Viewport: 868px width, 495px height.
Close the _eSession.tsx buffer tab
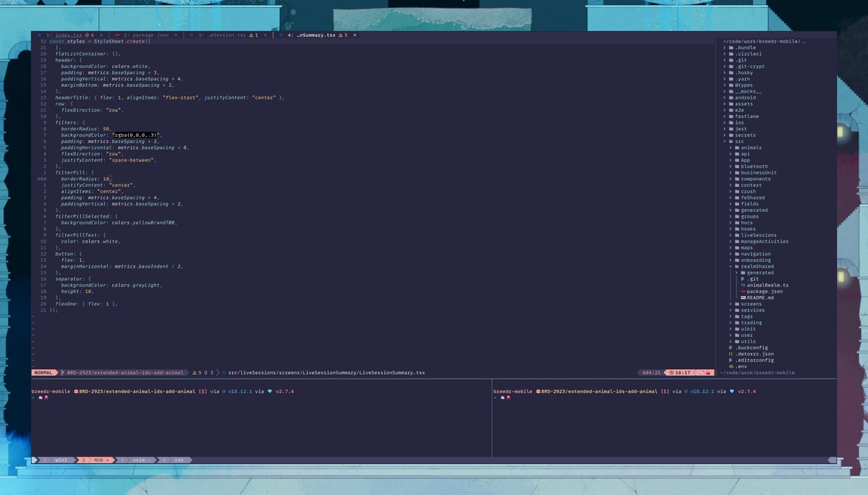[265, 35]
